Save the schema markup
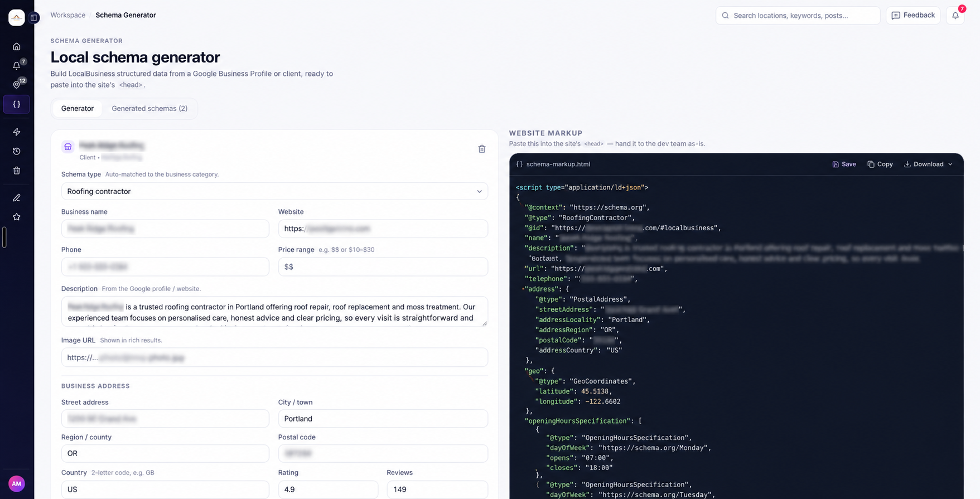 tap(844, 164)
